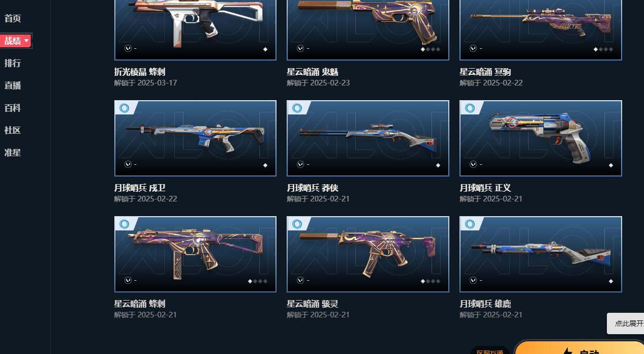Click the Valorant logo icon in 折光棱晶 蜂刺 card
The height and width of the screenshot is (354, 644).
click(128, 48)
